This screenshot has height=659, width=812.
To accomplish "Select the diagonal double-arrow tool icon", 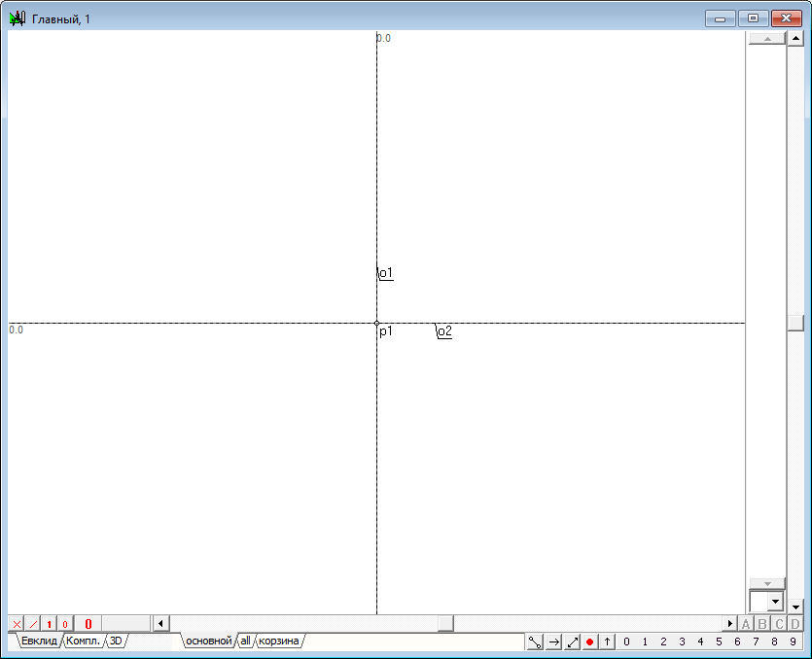I will 572,642.
